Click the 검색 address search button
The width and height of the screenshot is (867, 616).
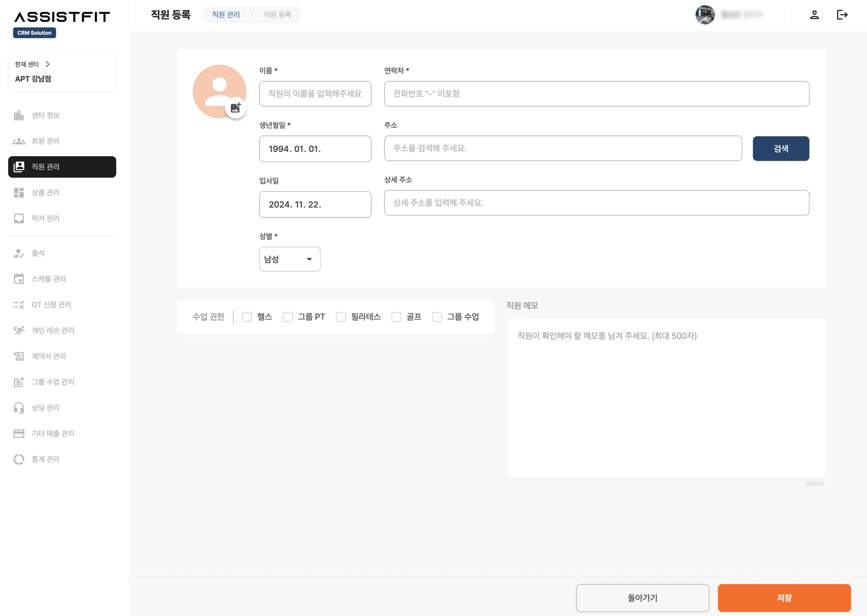tap(781, 148)
